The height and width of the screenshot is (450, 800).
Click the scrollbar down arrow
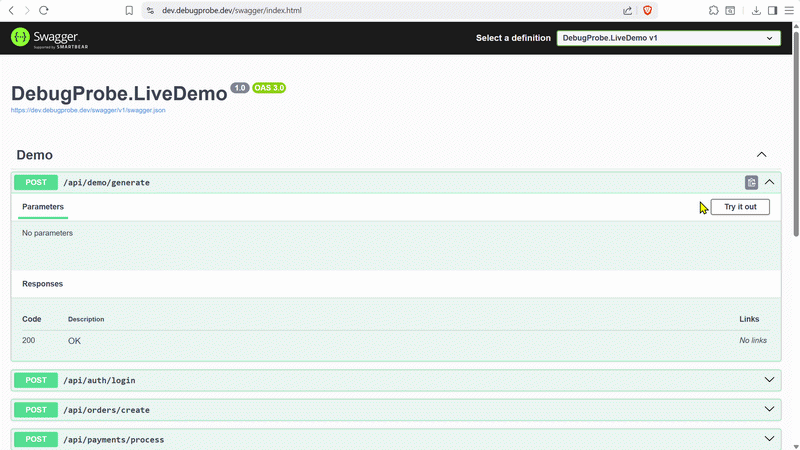(796, 446)
